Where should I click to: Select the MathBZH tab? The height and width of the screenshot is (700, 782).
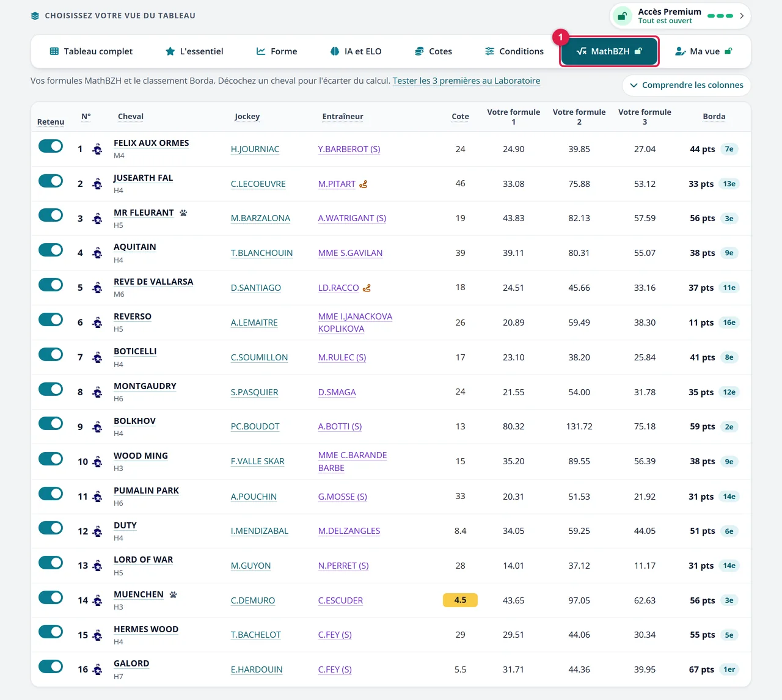pyautogui.click(x=610, y=51)
